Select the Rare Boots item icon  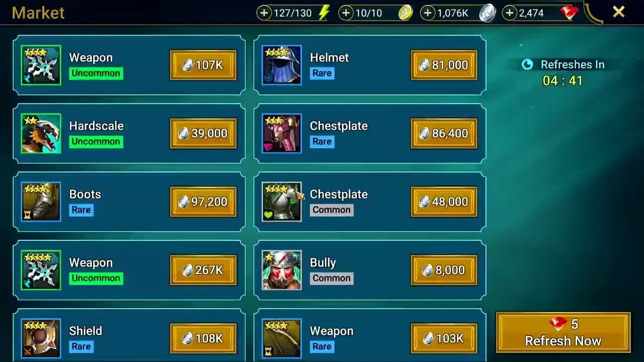tap(41, 202)
